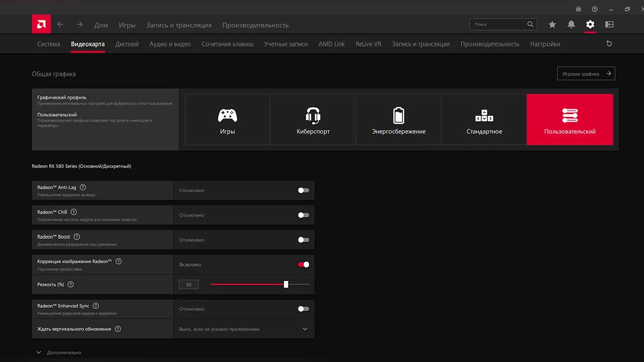Click the AMD logo home icon
This screenshot has width=644, height=362.
pyautogui.click(x=41, y=24)
